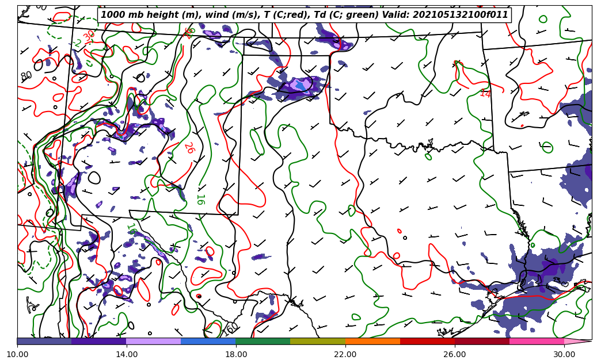Pick the dark purple 12–14 colorbar segment
Viewport: 597px width, 364px height.
(98, 341)
